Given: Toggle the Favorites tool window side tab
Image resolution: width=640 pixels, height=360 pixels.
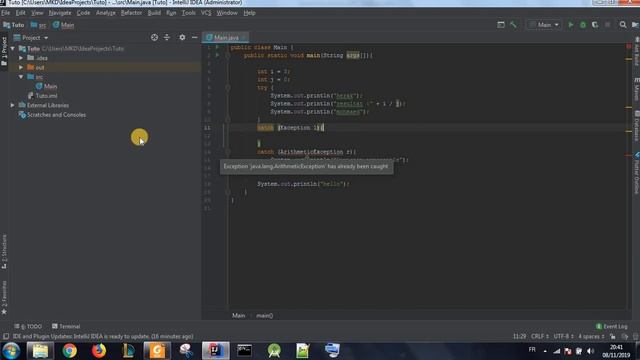Looking at the screenshot, I should click(4, 297).
